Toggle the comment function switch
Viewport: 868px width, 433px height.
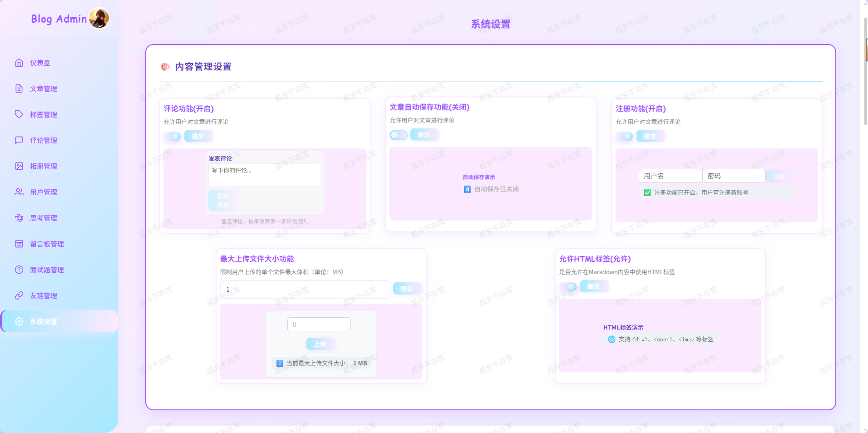coord(173,136)
